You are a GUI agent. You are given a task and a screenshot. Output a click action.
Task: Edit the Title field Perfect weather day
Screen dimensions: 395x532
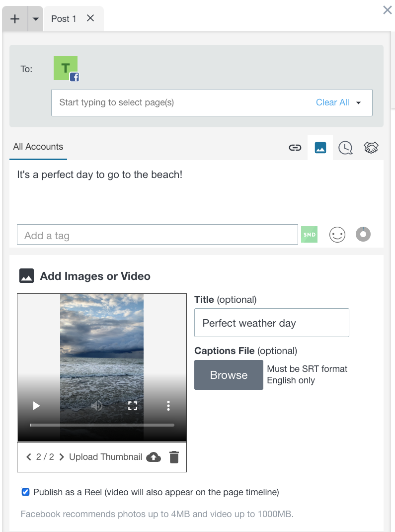[x=272, y=323]
